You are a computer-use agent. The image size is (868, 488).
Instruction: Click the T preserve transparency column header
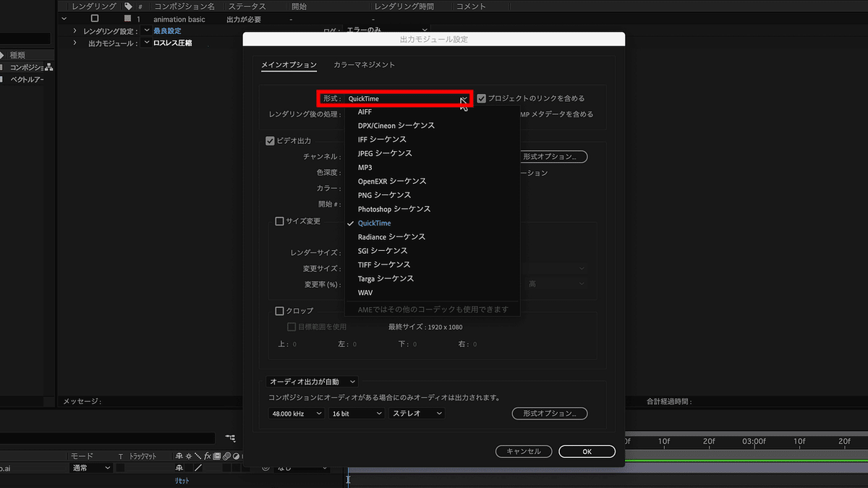(x=121, y=456)
